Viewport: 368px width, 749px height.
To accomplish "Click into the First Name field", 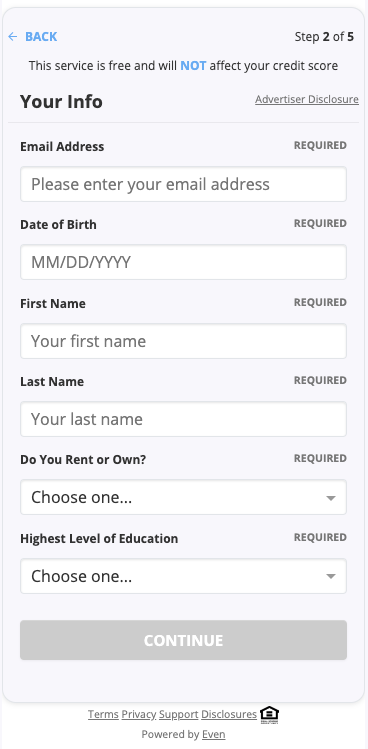I will pyautogui.click(x=184, y=341).
